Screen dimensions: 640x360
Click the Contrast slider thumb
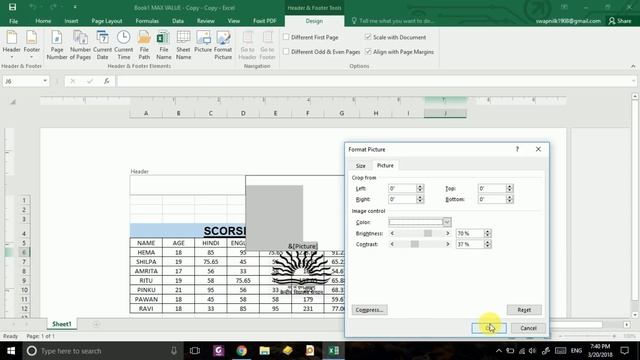(x=415, y=244)
